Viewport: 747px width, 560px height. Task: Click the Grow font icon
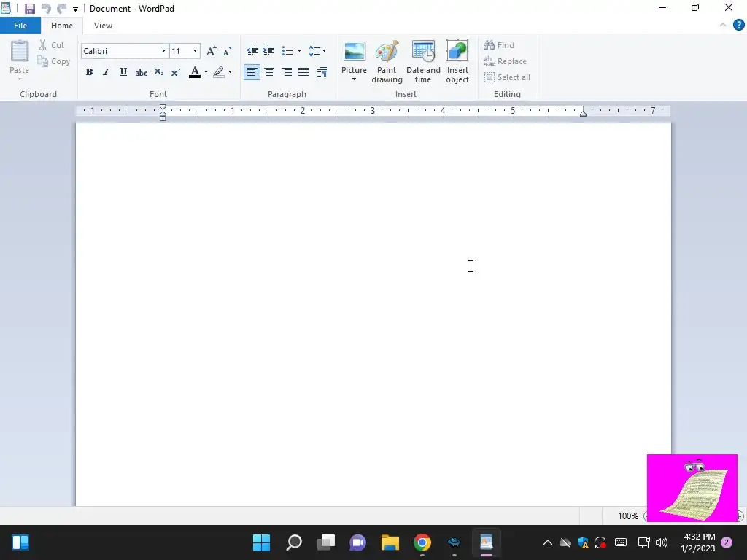pyautogui.click(x=211, y=51)
